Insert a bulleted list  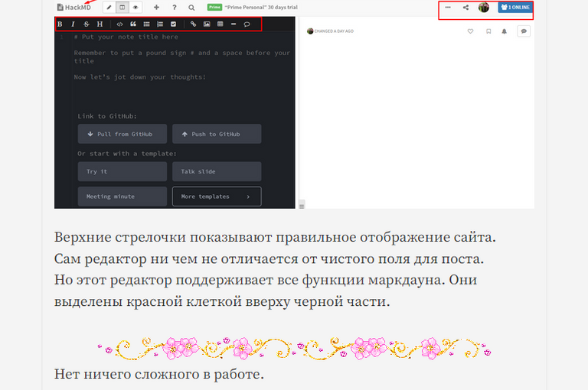[x=147, y=24]
